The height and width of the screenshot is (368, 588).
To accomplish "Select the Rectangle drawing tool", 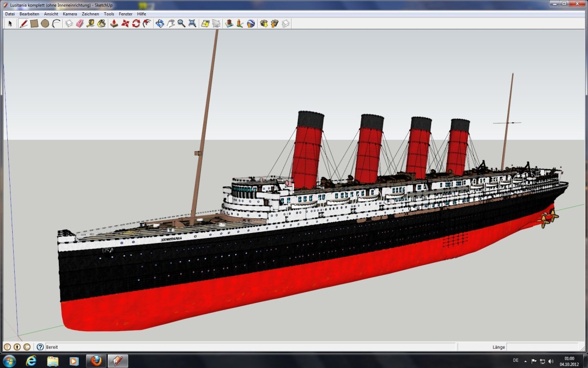I will (x=34, y=24).
